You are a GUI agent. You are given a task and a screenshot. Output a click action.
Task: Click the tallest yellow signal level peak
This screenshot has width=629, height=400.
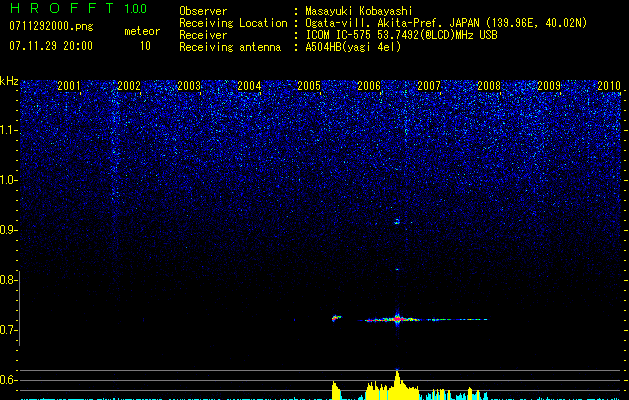tap(397, 384)
